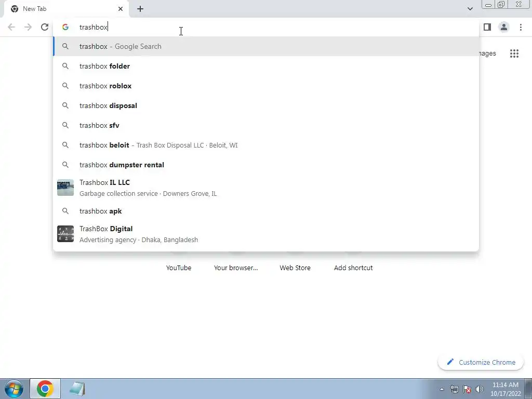The width and height of the screenshot is (532, 399).
Task: Click Chrome icon in taskbar
Action: [45, 389]
